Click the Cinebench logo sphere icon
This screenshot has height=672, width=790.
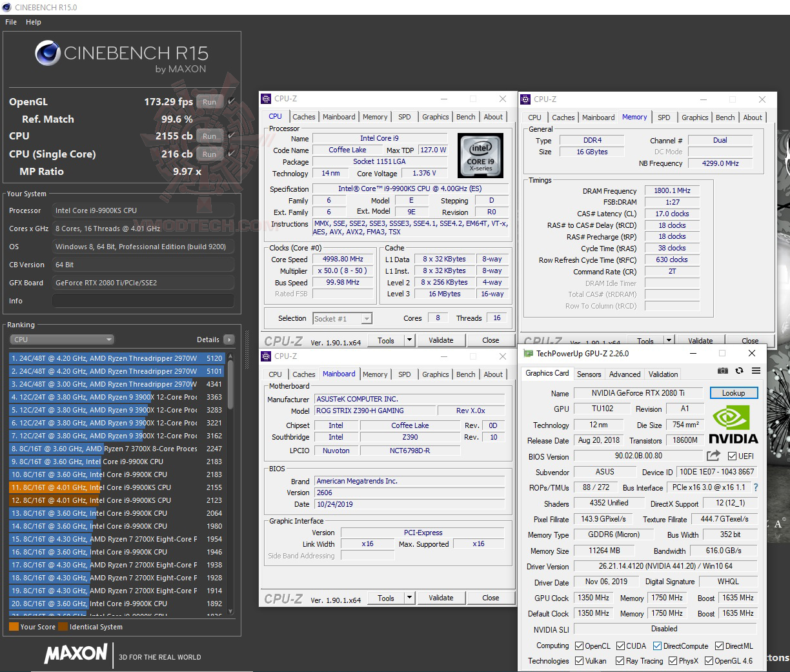click(x=48, y=54)
